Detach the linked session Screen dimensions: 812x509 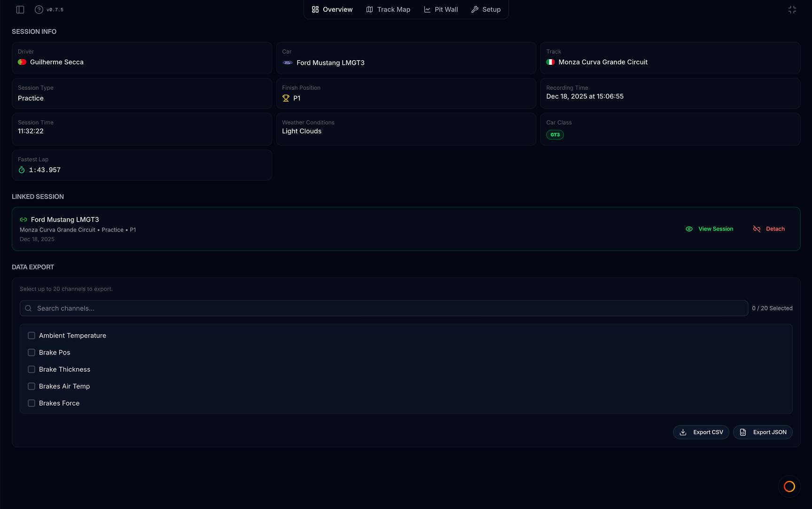click(769, 229)
